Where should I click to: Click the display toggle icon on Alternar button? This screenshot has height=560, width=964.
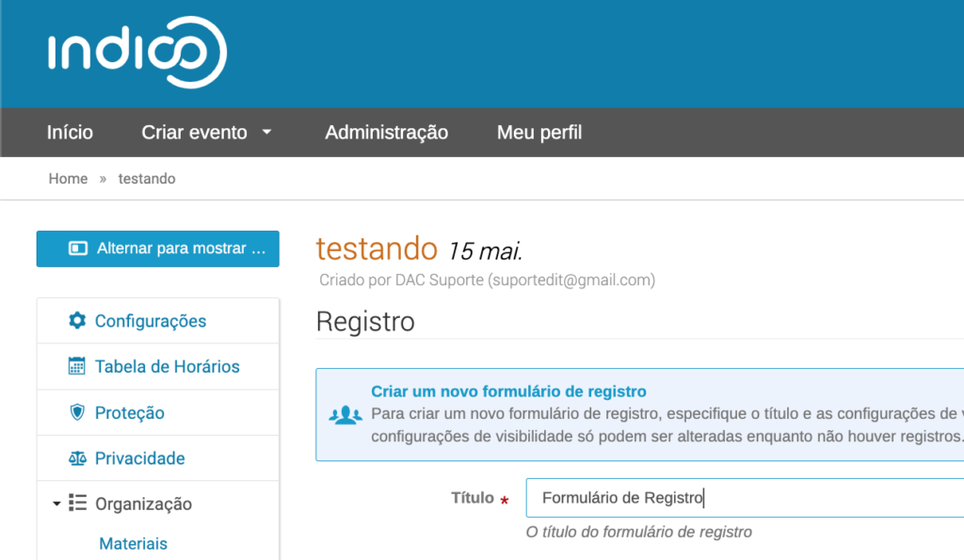(78, 248)
